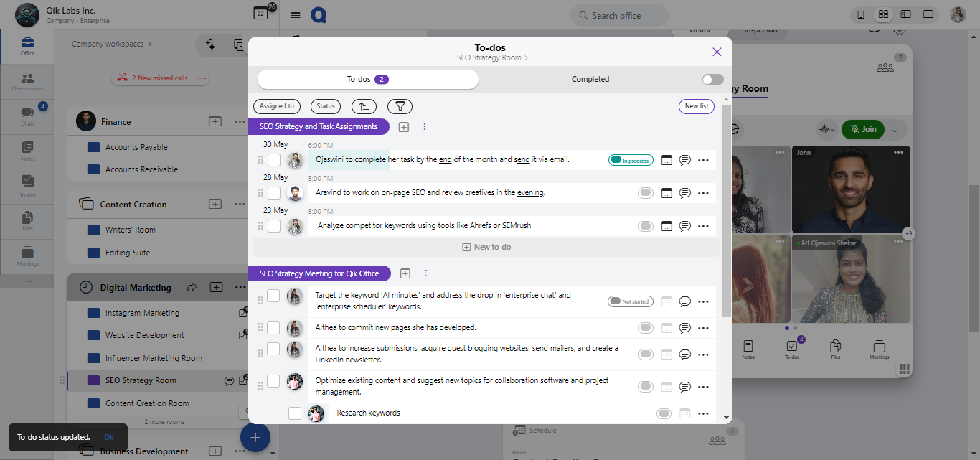This screenshot has height=460, width=980.
Task: Open the Status filter dropdown
Action: [x=326, y=106]
